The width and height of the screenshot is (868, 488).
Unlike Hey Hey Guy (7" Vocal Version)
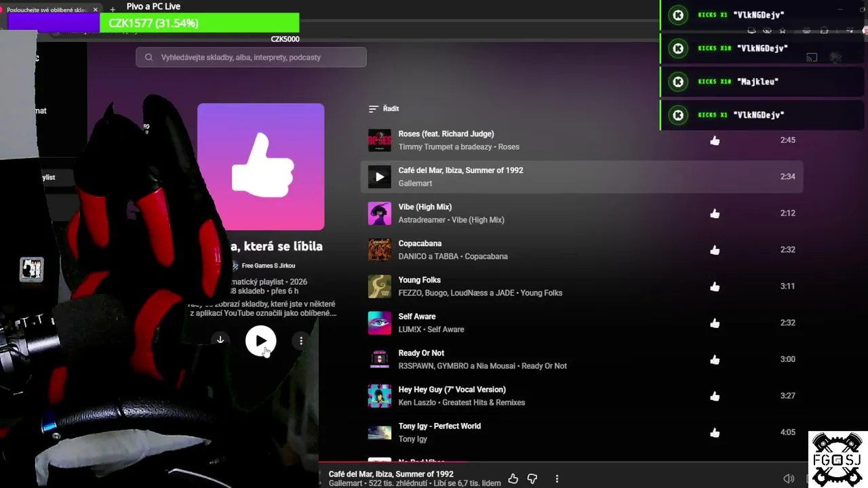[x=715, y=396]
